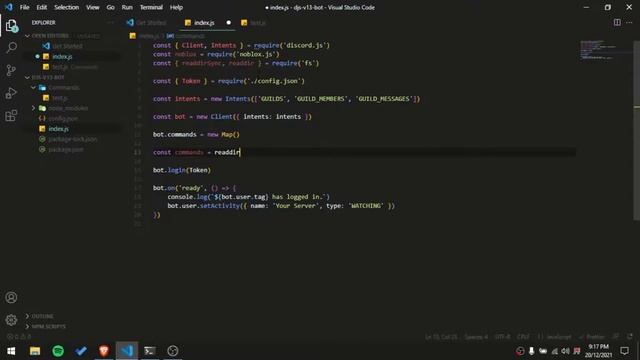This screenshot has width=640, height=360.
Task: Open the Run and Debug view
Action: point(11,93)
